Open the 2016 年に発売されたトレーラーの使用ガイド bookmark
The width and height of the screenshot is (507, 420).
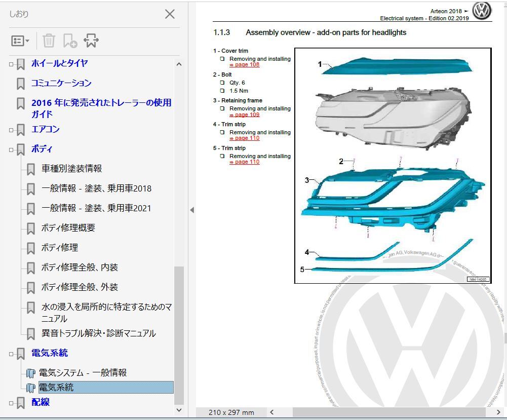(x=101, y=108)
